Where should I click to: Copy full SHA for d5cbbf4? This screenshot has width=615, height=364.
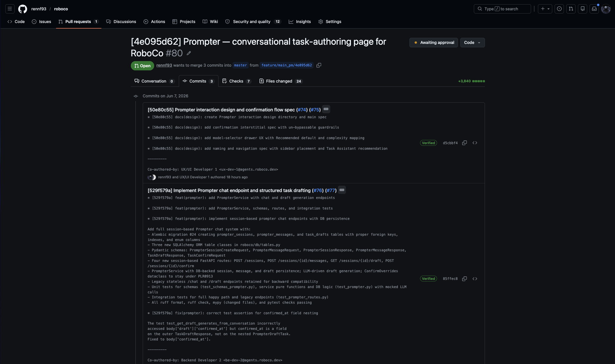coord(465,143)
